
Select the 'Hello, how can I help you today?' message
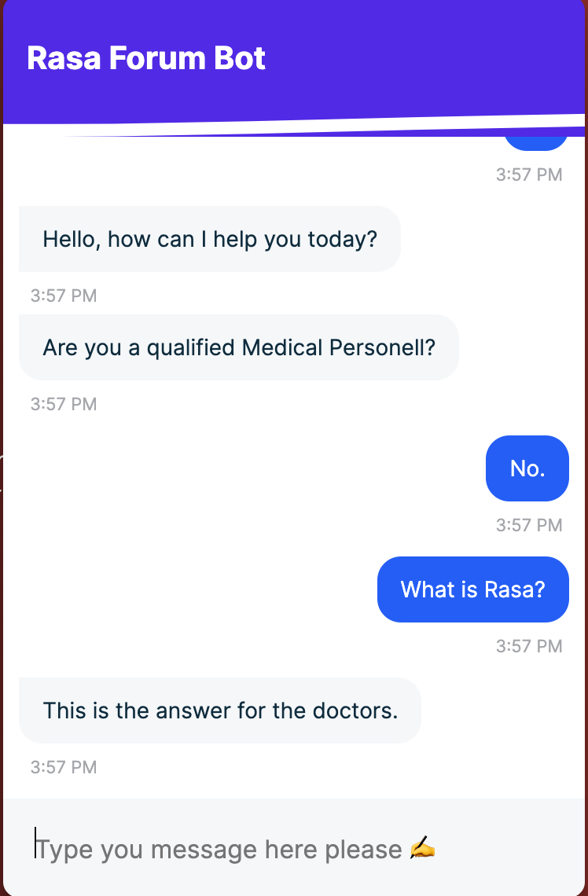tap(210, 239)
